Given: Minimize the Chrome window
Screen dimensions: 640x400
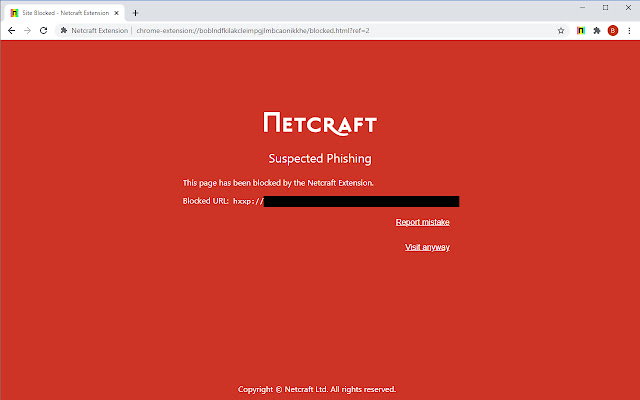Looking at the screenshot, I should [x=582, y=8].
